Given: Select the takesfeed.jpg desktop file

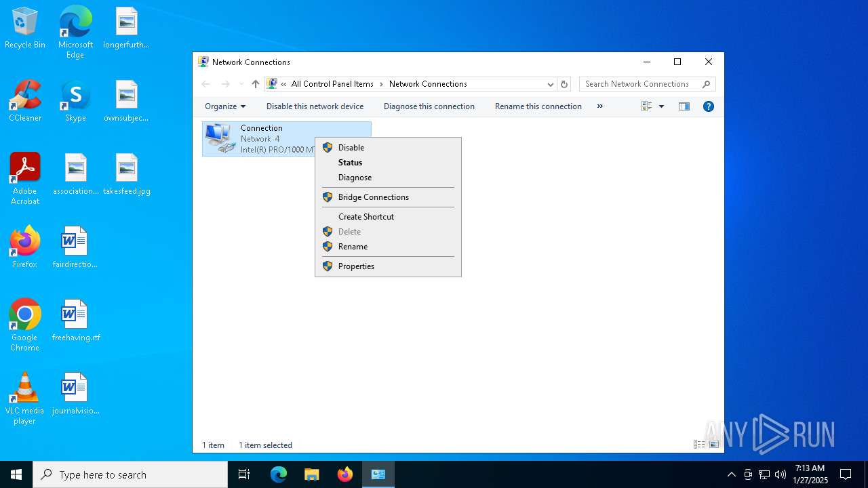Looking at the screenshot, I should tap(127, 175).
